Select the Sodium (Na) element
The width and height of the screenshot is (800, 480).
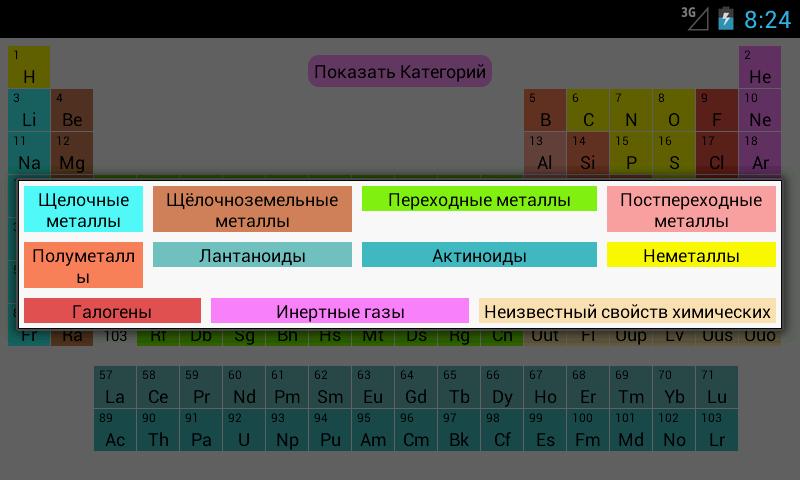pyautogui.click(x=29, y=153)
